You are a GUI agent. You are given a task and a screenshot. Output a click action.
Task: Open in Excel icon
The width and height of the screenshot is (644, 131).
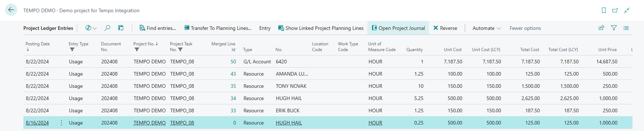[x=121, y=28]
